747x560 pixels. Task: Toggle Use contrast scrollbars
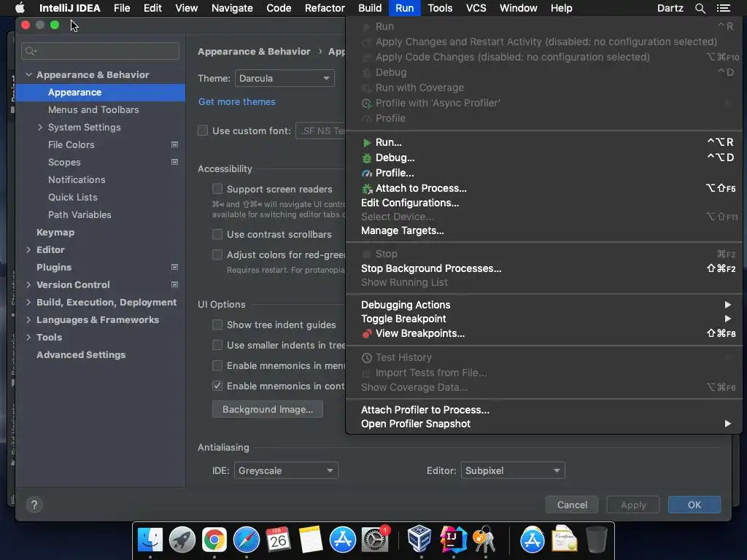(x=217, y=234)
